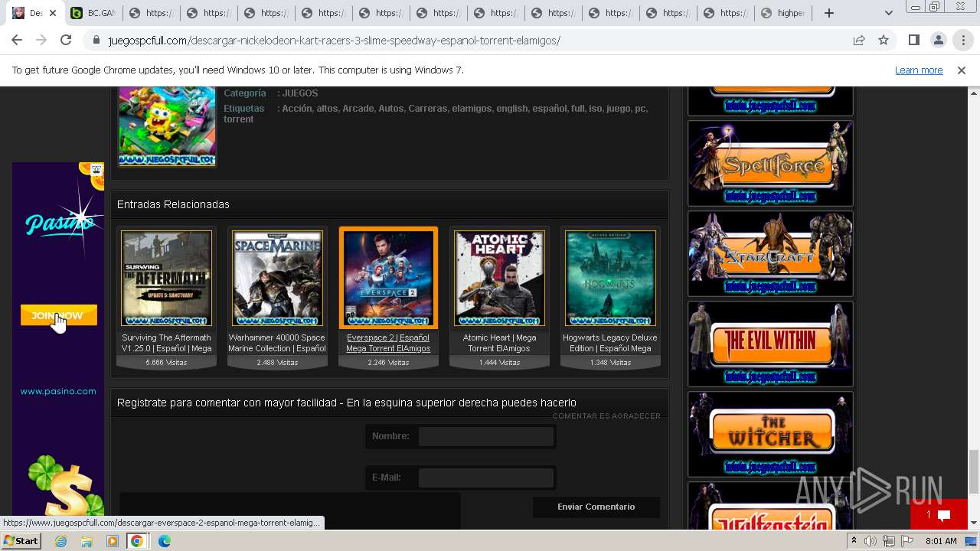The height and width of the screenshot is (551, 980).
Task: Open network status tray icon
Action: [888, 541]
